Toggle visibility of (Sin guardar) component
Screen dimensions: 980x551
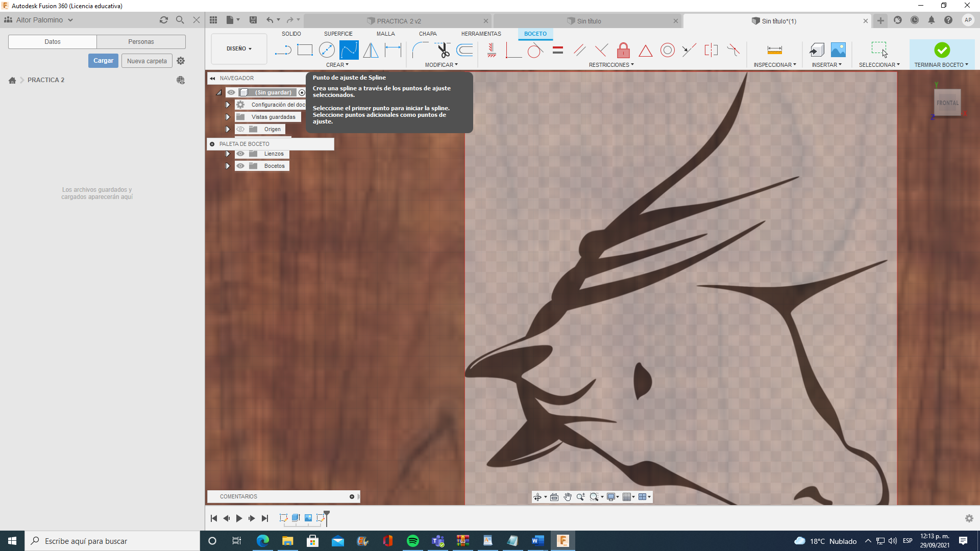tap(231, 92)
